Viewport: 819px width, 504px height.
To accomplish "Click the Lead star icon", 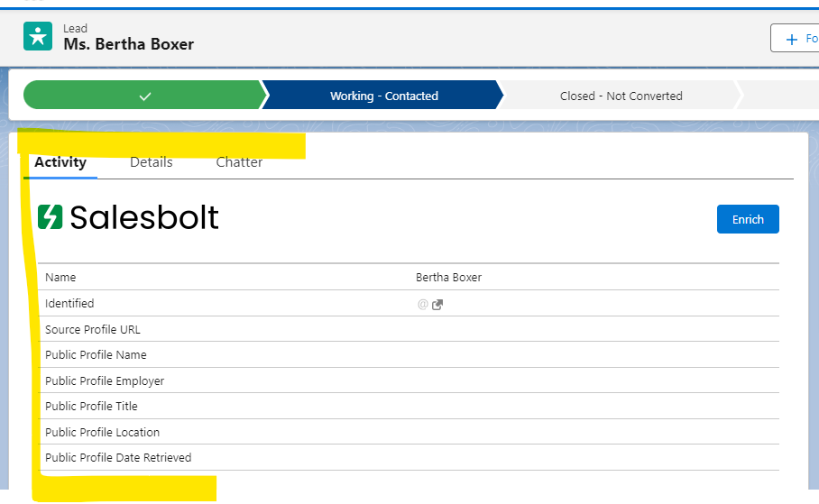I will (x=38, y=36).
